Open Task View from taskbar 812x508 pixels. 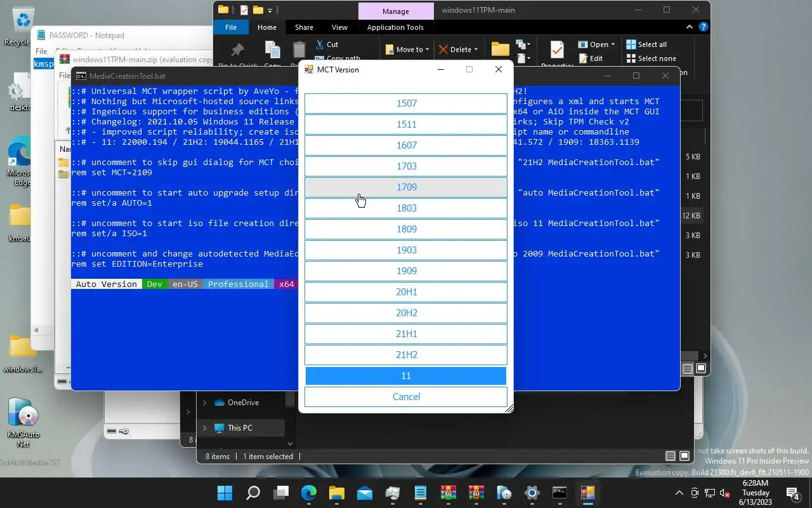coord(280,493)
